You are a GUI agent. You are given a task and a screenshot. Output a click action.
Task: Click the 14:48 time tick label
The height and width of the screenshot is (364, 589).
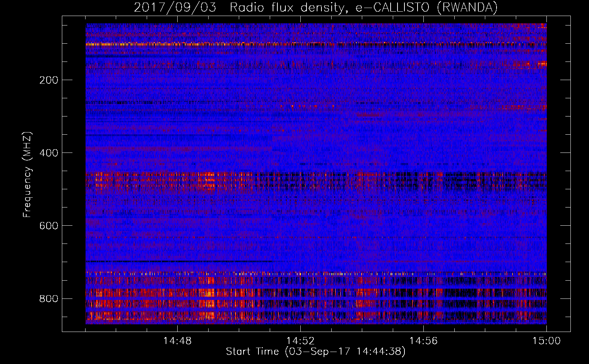[x=177, y=341]
